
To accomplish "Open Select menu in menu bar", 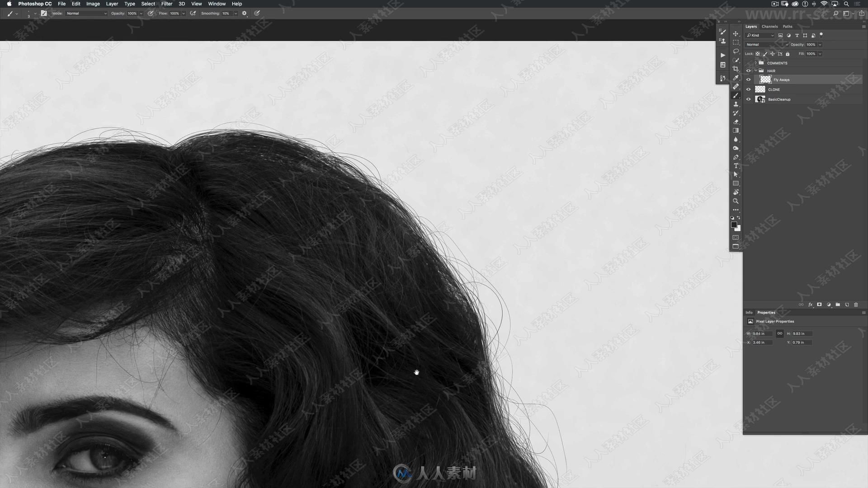I will [x=148, y=4].
